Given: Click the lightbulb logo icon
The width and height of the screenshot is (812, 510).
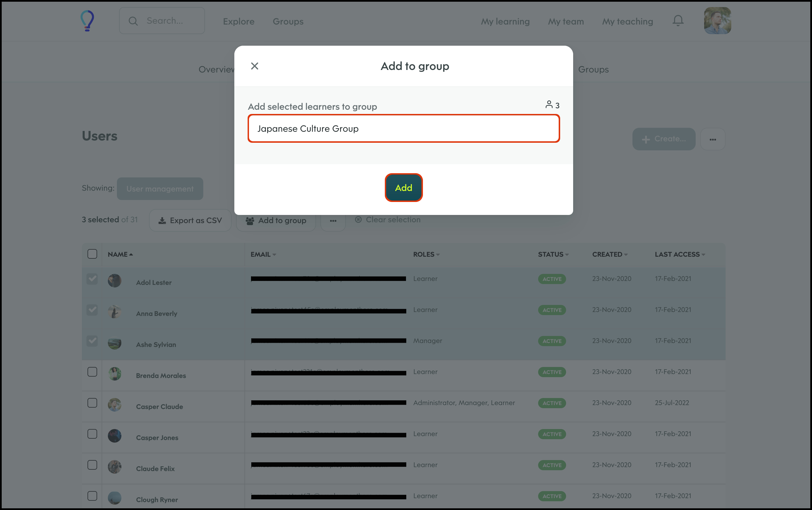Looking at the screenshot, I should pos(87,21).
